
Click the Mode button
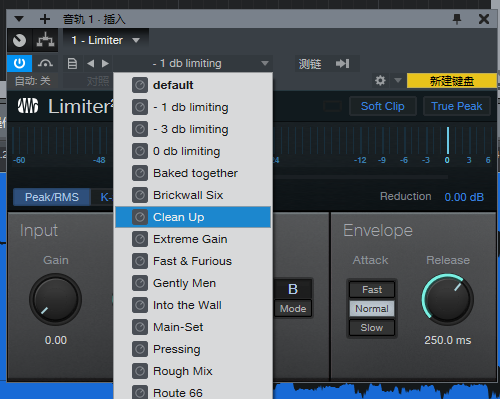pos(293,309)
